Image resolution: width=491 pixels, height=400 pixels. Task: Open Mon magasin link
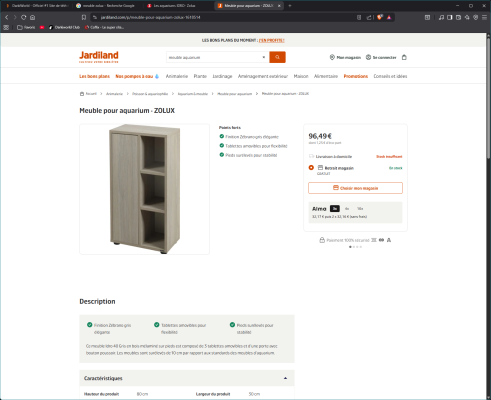345,57
